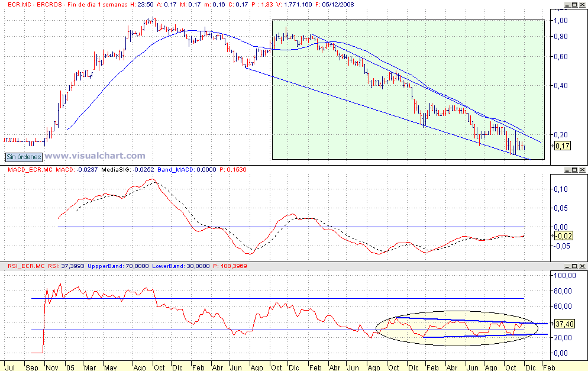
Task: Click the Band_MACD: 0,0000 value
Action: coord(187,170)
